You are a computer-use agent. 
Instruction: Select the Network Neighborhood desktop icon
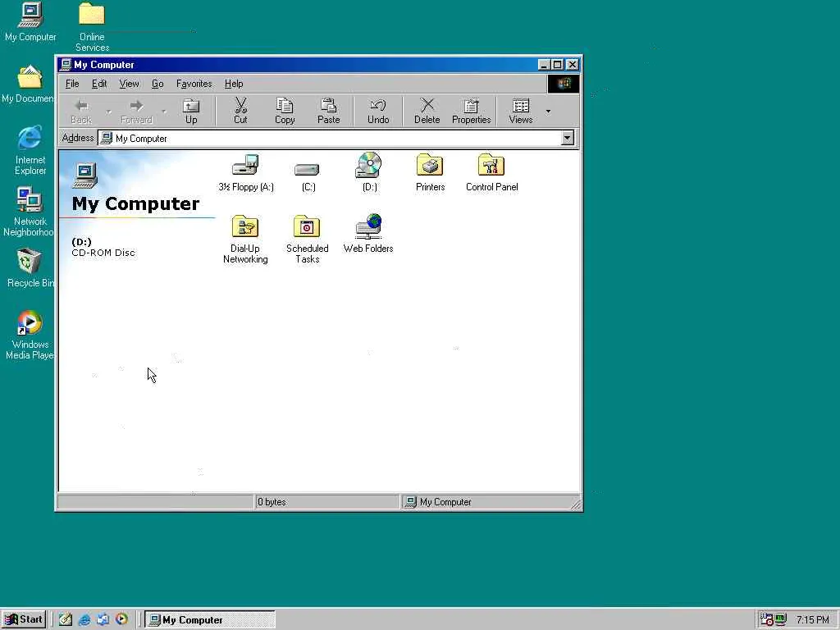pos(29,212)
